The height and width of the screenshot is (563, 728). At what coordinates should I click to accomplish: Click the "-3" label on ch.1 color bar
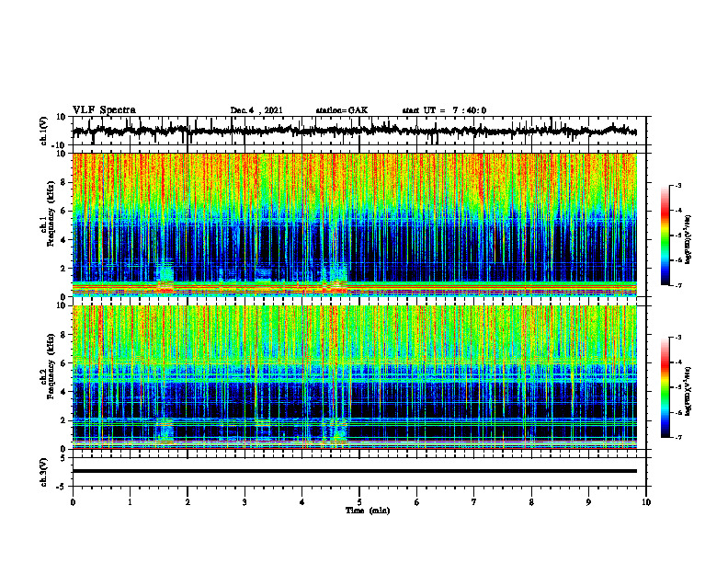click(x=678, y=185)
